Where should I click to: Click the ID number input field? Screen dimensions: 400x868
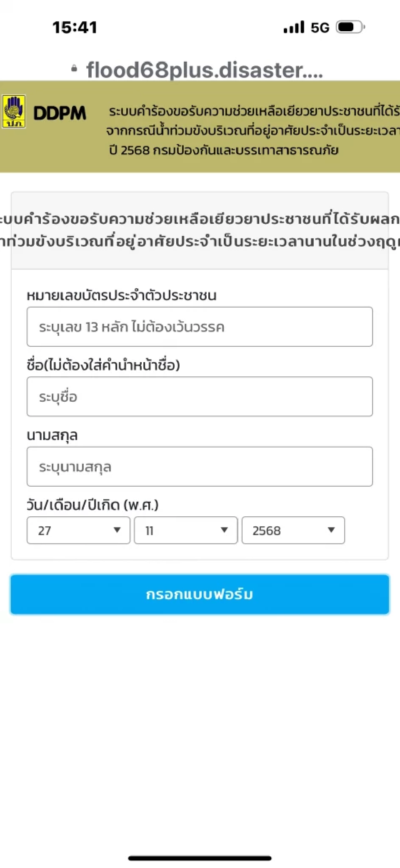(200, 327)
